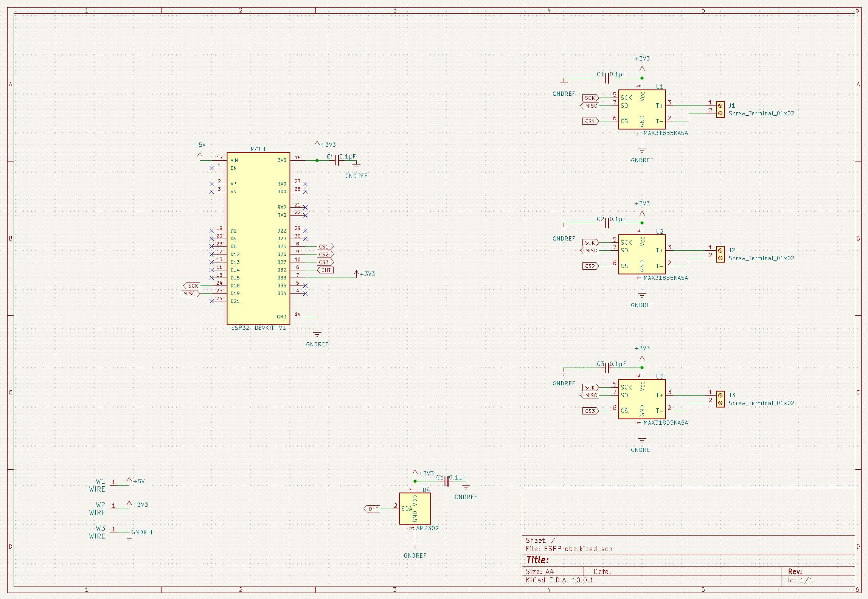Select the SCK label at U3 pin 5
The width and height of the screenshot is (868, 599).
click(590, 388)
